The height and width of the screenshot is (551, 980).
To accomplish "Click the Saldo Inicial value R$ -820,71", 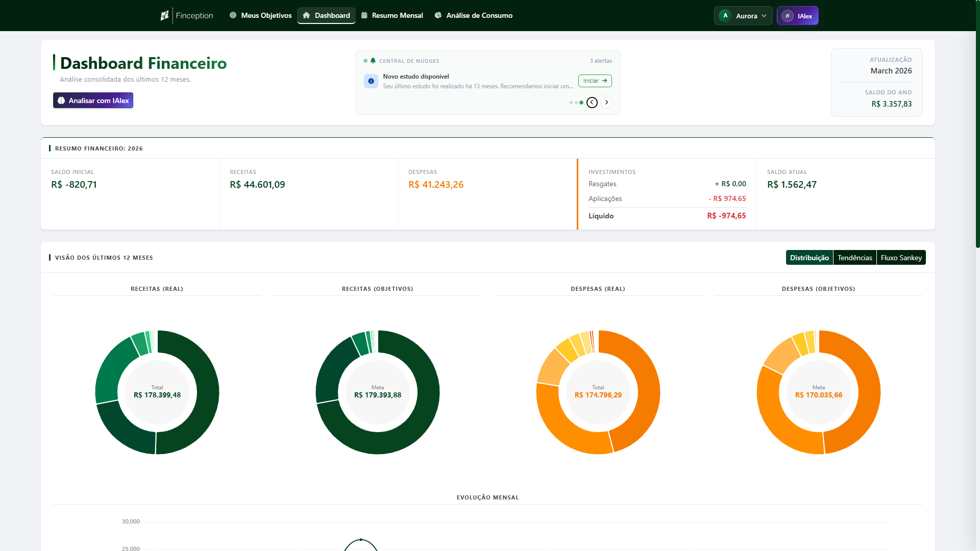I will (74, 185).
